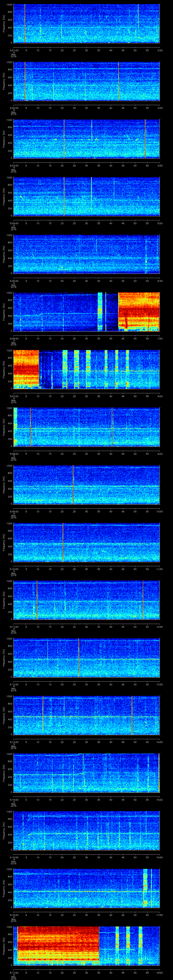The width and height of the screenshot is (173, 980).
Task: Click the green spike in the 5:10:00 spectrogram
Action: coord(63,542)
